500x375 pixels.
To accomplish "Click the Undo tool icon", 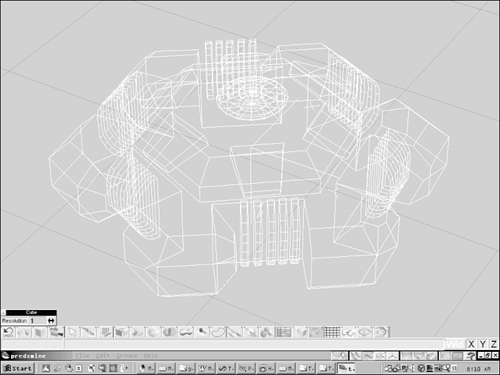I will point(8,332).
